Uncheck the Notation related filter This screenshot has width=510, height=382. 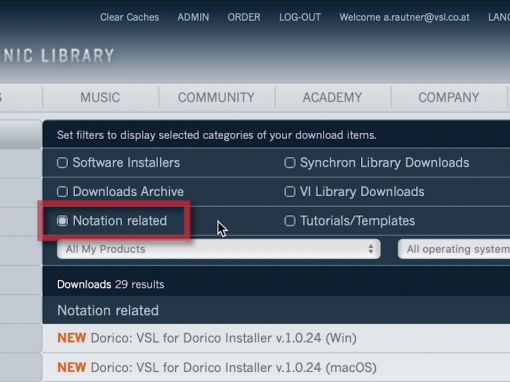pos(62,221)
